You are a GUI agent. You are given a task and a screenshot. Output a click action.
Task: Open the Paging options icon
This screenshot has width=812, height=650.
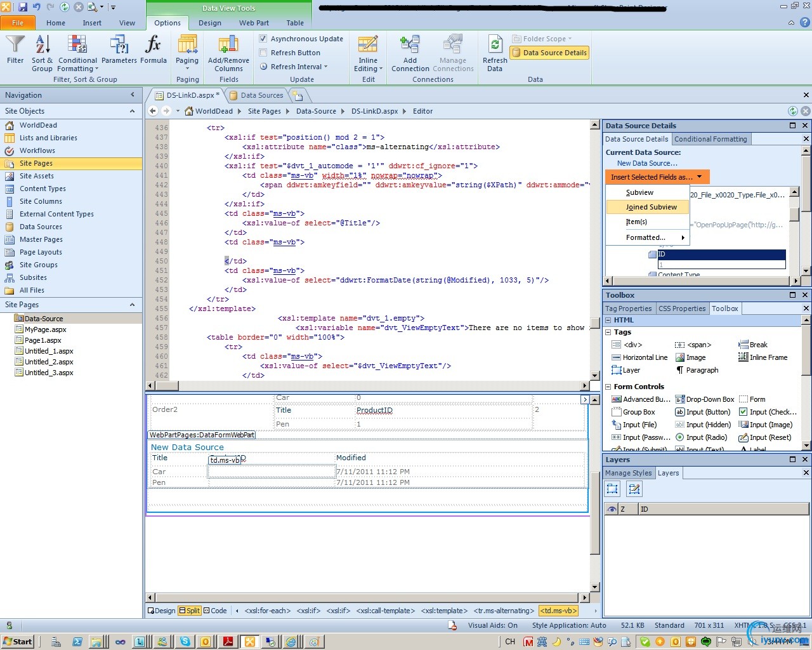187,51
